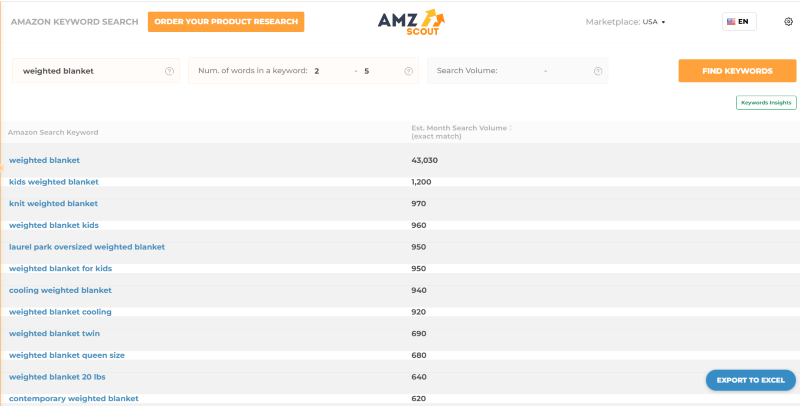Click the 960 search volume value

pyautogui.click(x=418, y=225)
